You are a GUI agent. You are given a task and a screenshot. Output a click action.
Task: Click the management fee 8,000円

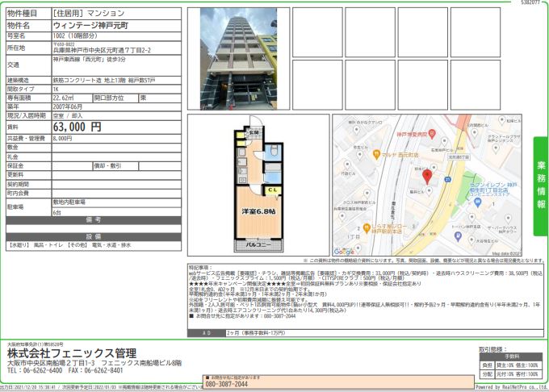63,139
